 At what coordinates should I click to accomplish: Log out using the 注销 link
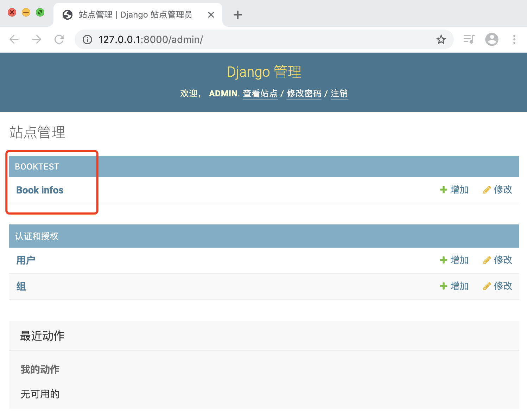(x=339, y=94)
